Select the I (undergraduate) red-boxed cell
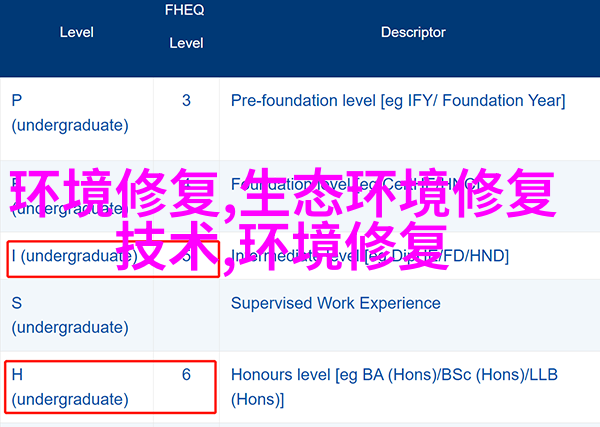This screenshot has width=600, height=427. [113, 259]
